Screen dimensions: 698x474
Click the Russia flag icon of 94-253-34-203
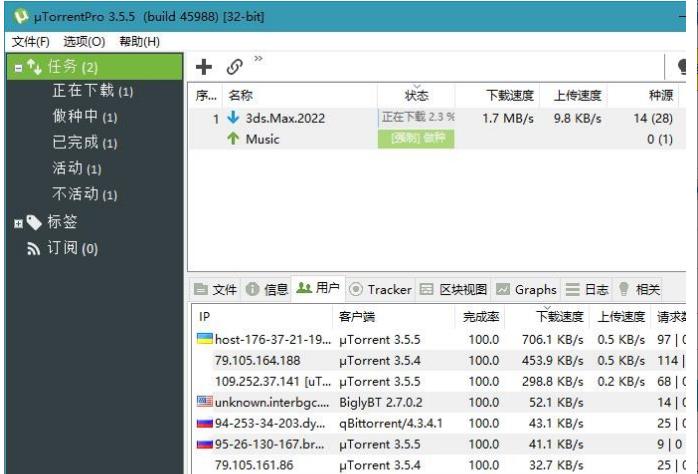[205, 422]
